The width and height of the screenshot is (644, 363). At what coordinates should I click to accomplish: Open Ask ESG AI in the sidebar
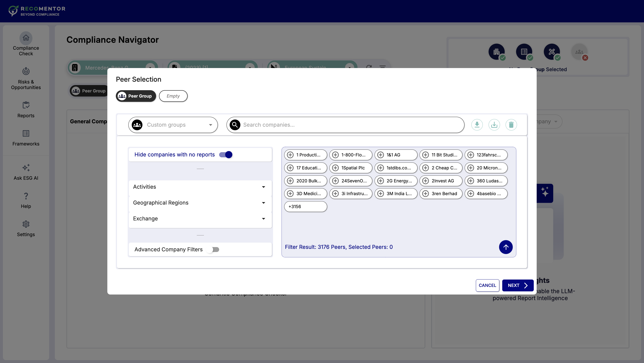26,172
